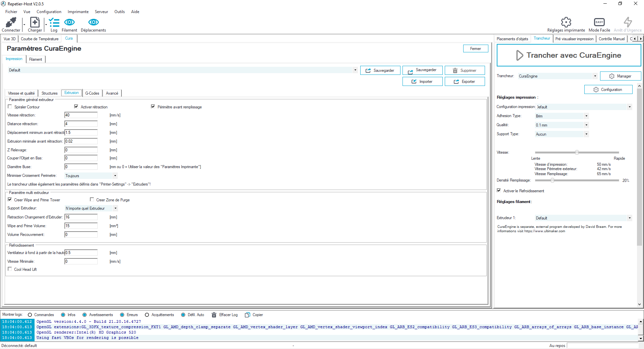The image size is (644, 349).
Task: Toggle Périmètre avant remplissage checkbox
Action: point(153,107)
